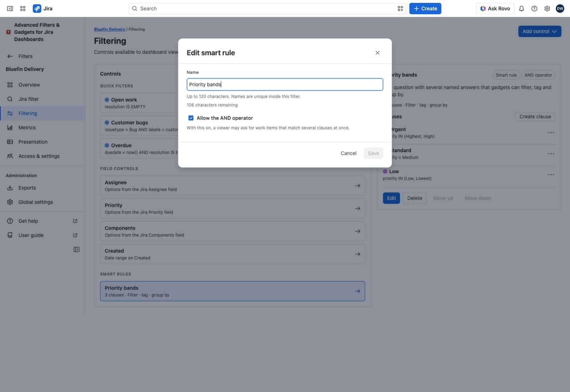Click the Save button in the dialog
This screenshot has height=392, width=570.
[x=373, y=153]
